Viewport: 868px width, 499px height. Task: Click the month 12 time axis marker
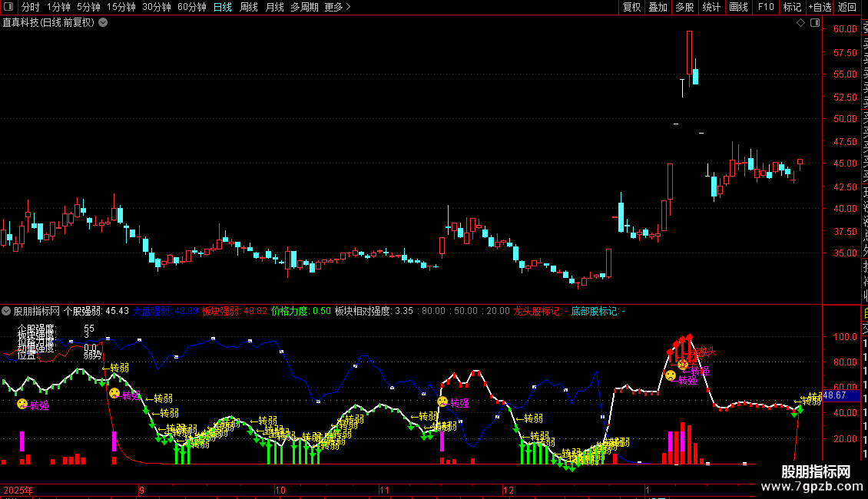509,490
